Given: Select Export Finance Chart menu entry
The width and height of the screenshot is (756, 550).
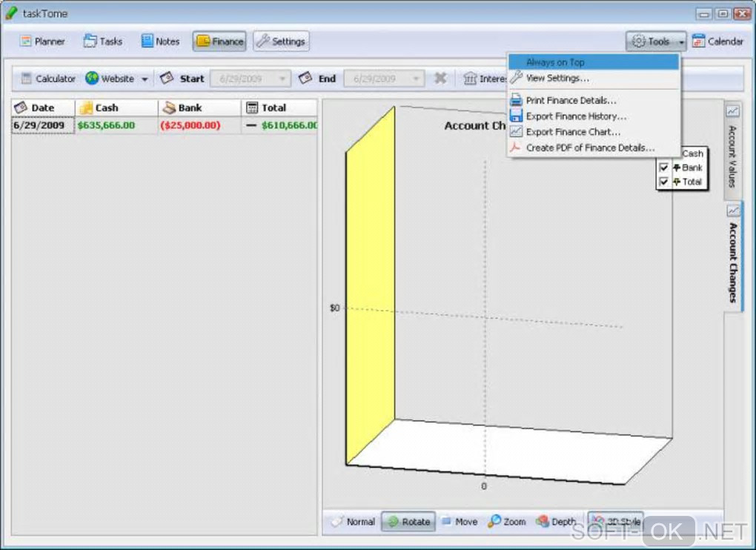Looking at the screenshot, I should coord(594,132).
